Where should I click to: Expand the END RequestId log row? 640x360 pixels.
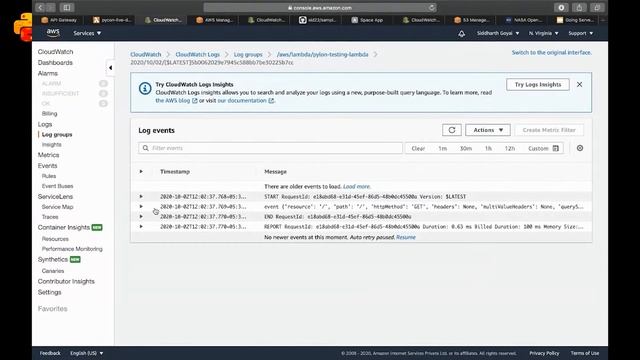(x=141, y=216)
